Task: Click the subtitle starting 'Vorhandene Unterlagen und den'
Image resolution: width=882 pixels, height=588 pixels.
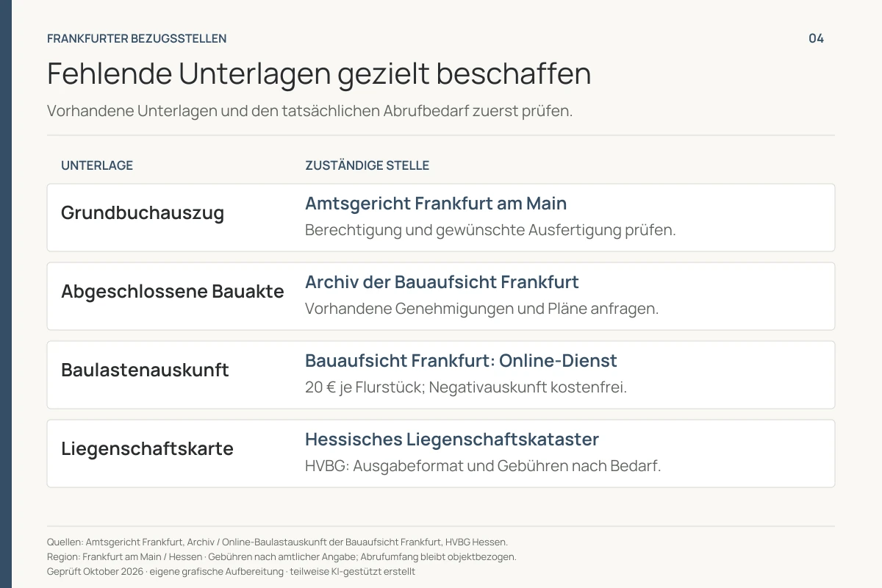Action: coord(309,111)
